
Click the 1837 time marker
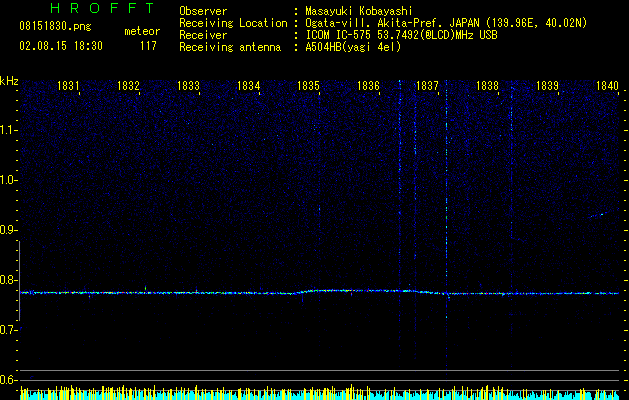click(x=427, y=85)
